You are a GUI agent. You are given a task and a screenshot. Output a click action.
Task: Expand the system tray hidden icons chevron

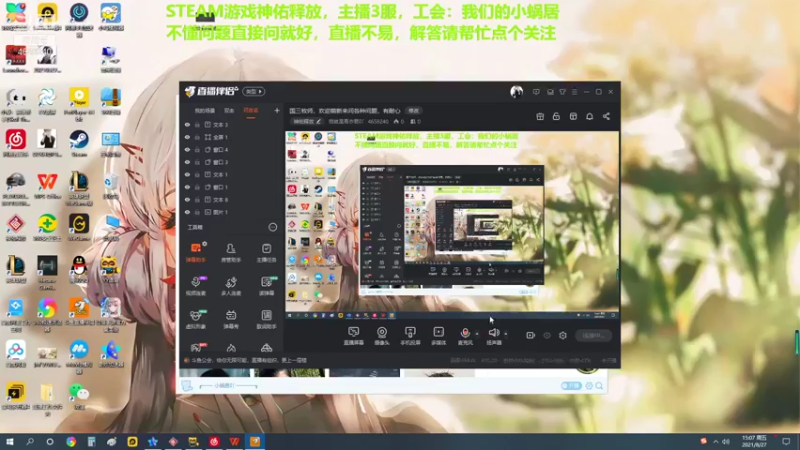(715, 441)
